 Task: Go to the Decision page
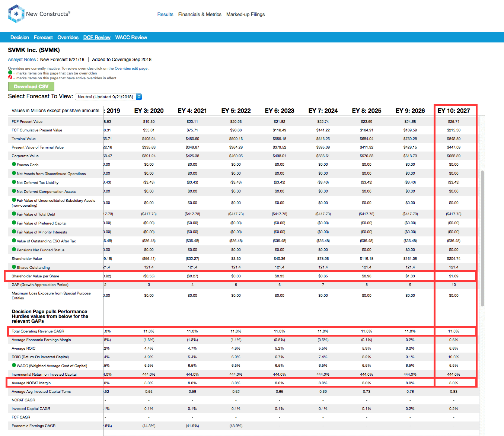click(x=20, y=38)
